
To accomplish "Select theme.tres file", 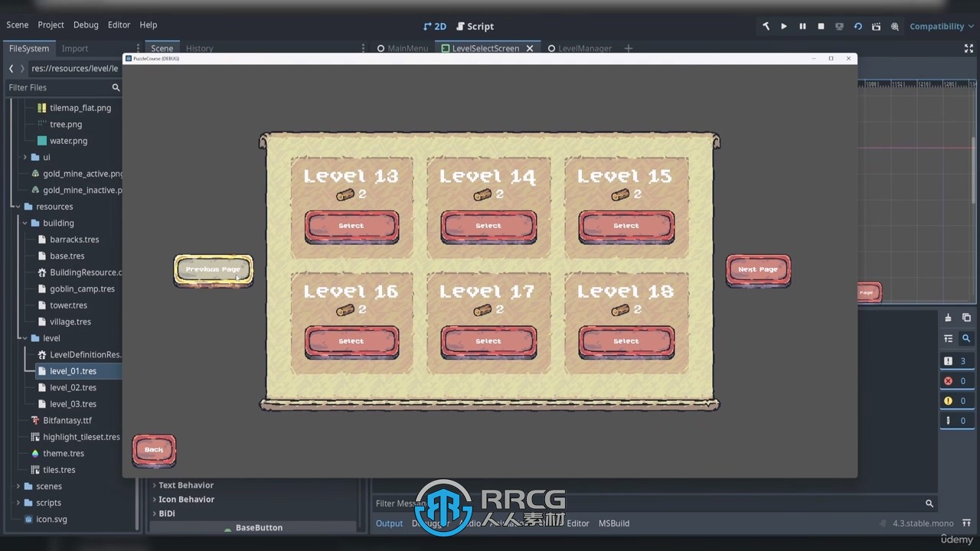I will click(63, 453).
